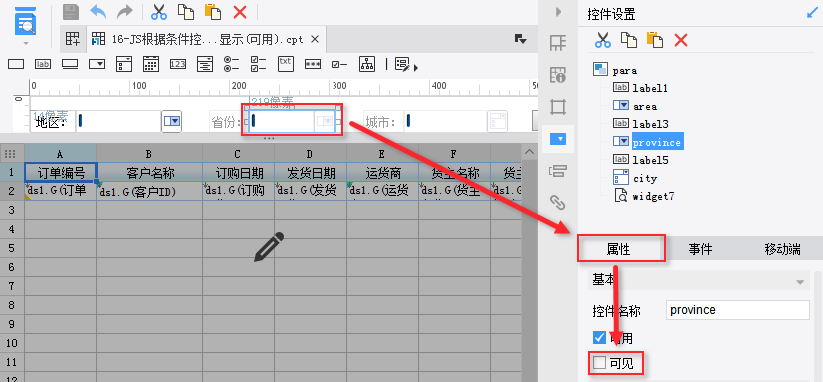Screen dimensions: 823x382
Task: Click paste icon in widget settings panel
Action: (x=654, y=40)
